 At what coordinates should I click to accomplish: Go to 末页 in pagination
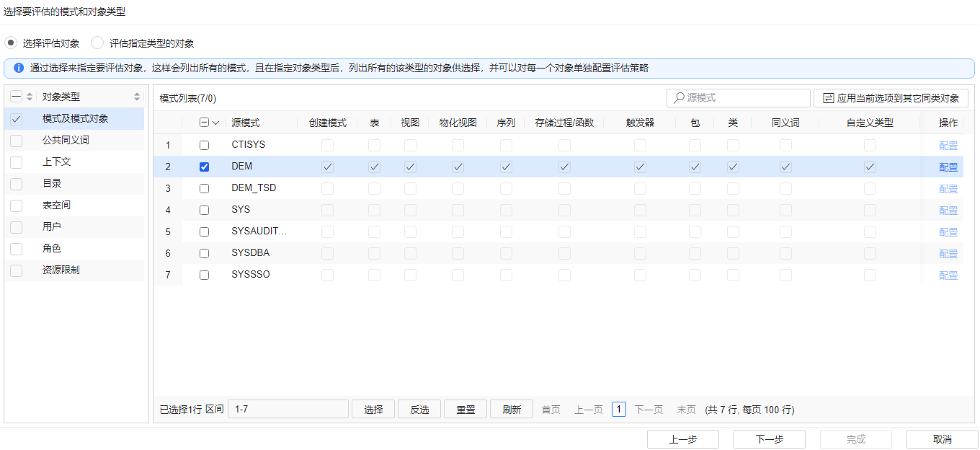686,409
